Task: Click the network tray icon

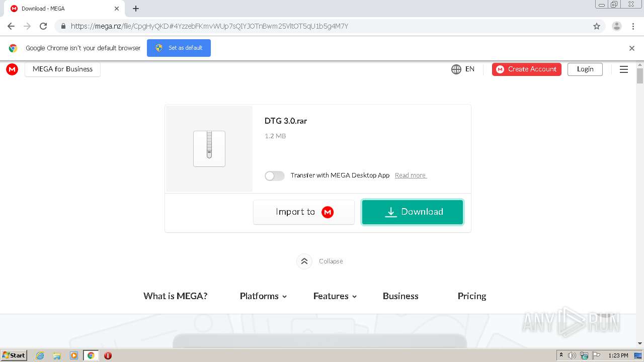Action: tap(584, 355)
